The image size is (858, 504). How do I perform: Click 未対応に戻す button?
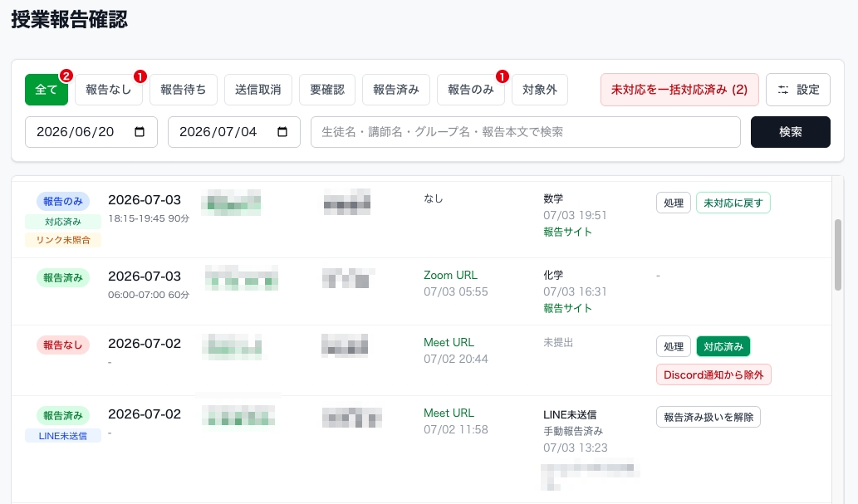pyautogui.click(x=733, y=203)
